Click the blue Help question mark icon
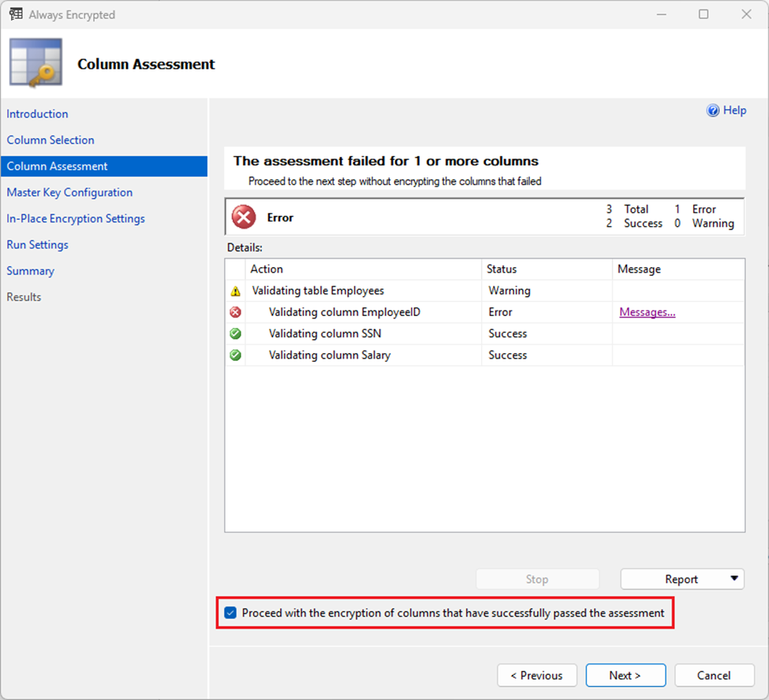This screenshot has width=769, height=700. pyautogui.click(x=712, y=110)
